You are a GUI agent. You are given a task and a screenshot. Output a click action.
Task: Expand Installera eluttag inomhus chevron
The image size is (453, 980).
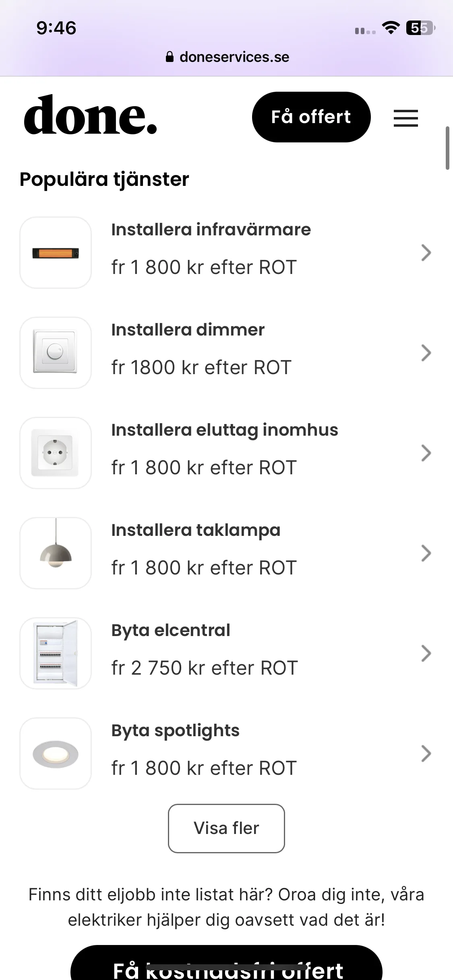(426, 453)
